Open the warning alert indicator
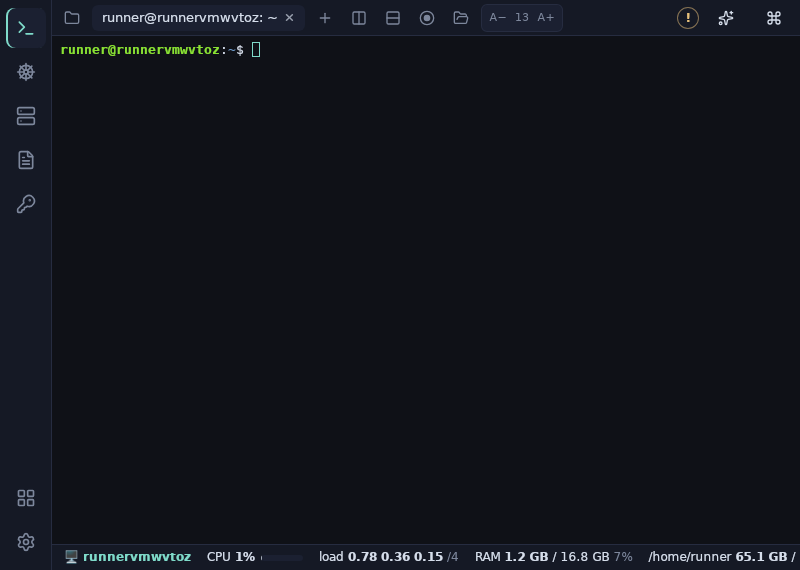800x570 pixels. [687, 18]
